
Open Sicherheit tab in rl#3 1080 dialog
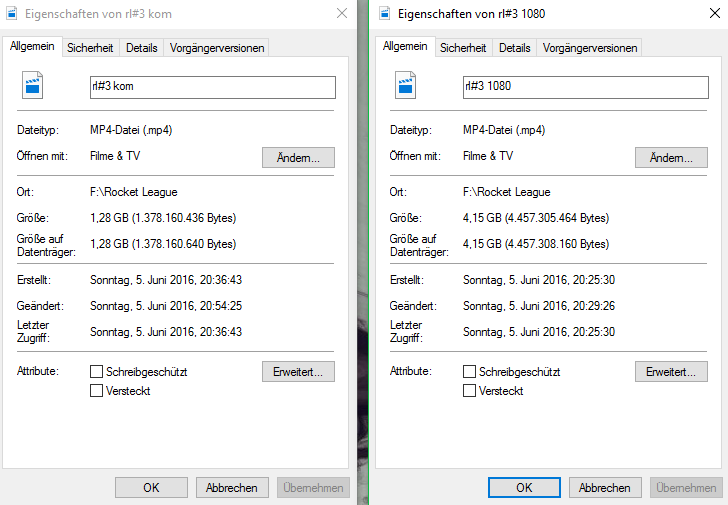[464, 48]
